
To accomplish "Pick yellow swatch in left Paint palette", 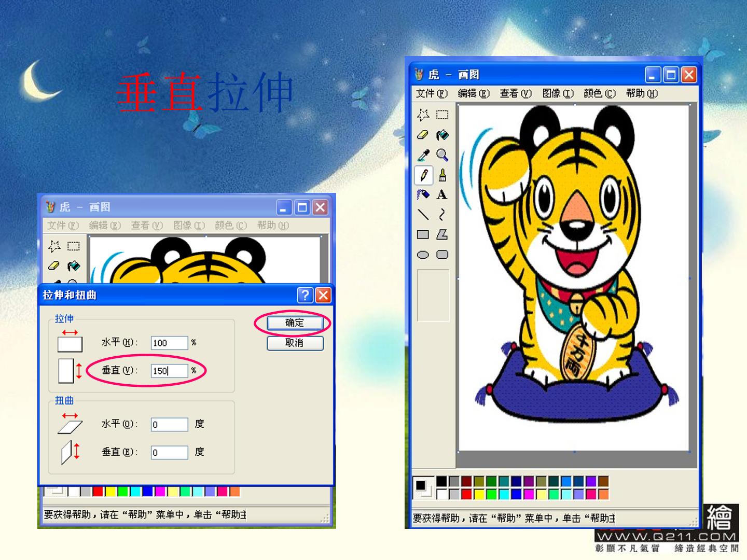I will (110, 491).
